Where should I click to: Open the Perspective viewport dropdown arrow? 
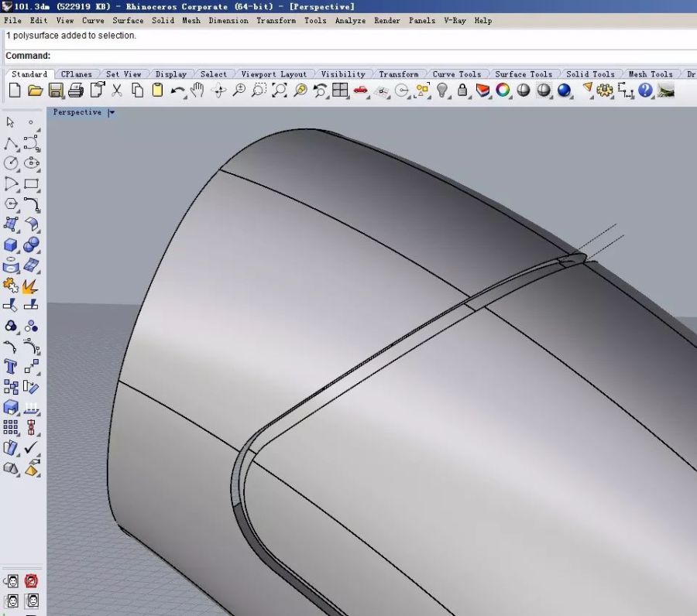(x=112, y=112)
